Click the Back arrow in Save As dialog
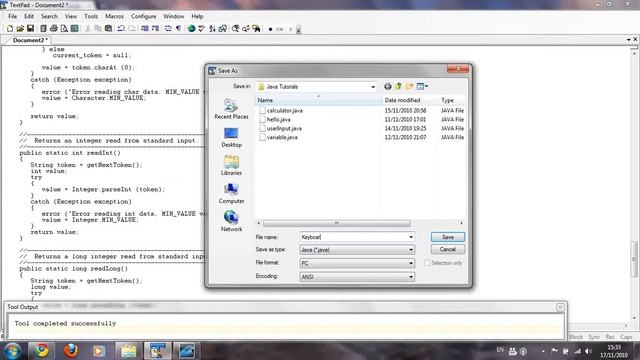 [x=388, y=87]
